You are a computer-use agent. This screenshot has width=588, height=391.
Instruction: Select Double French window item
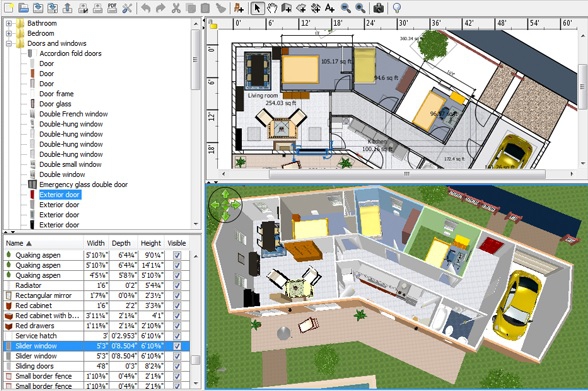(x=74, y=114)
